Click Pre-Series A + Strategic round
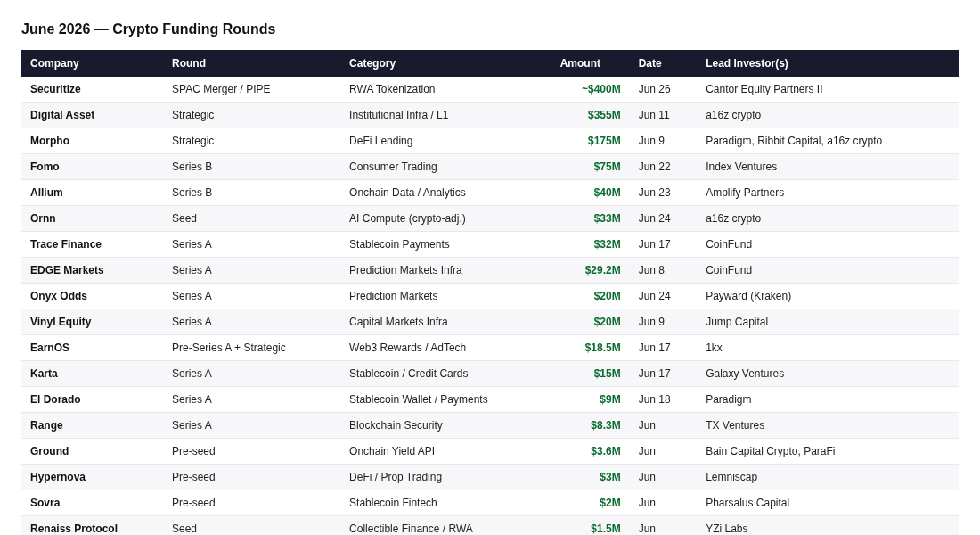 pos(229,348)
